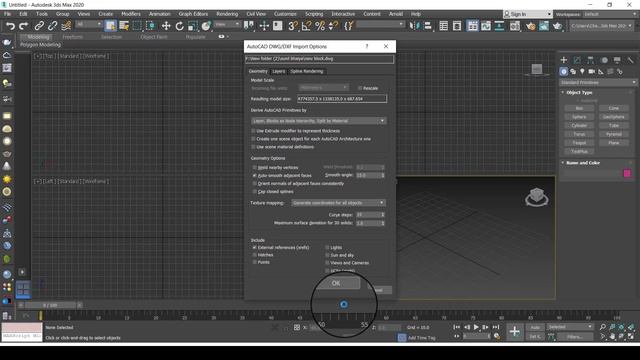The width and height of the screenshot is (640, 360).
Task: Disable Auto-smooth adjacent faces checkbox
Action: pos(255,176)
